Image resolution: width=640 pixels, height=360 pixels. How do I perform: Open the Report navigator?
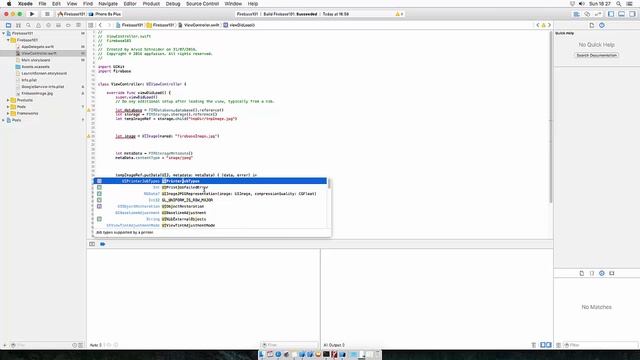tap(78, 25)
